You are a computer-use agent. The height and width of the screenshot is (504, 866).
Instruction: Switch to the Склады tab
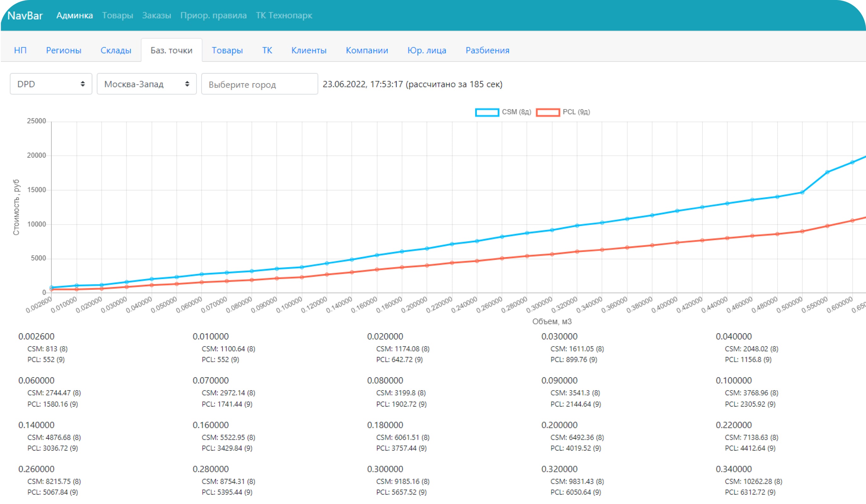(116, 50)
